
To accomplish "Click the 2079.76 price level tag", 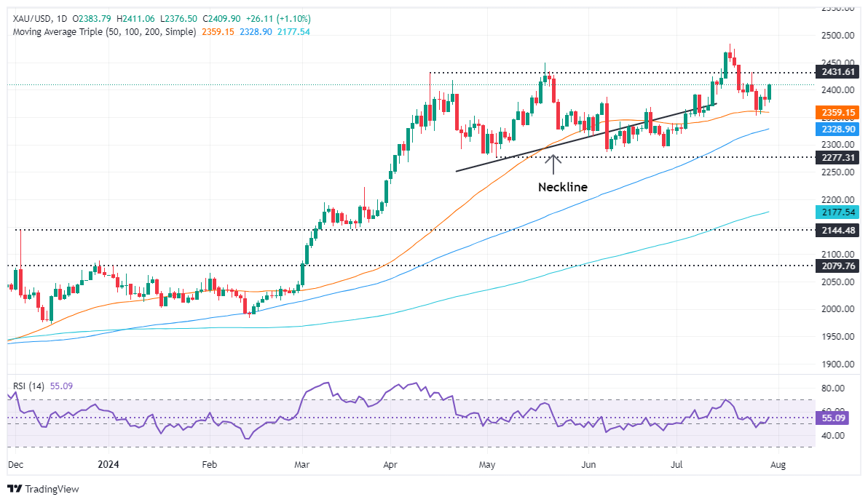I will (x=838, y=266).
